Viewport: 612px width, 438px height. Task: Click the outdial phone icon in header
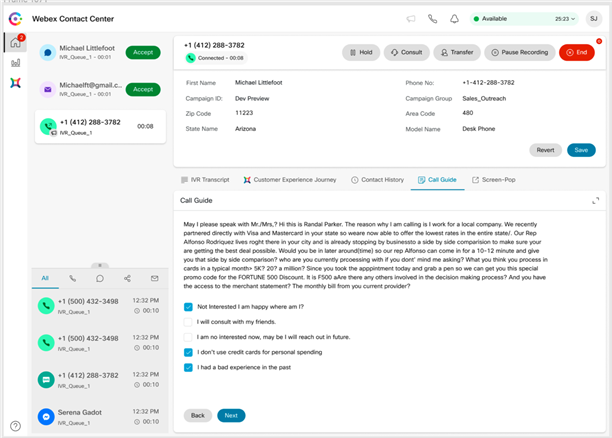(x=432, y=19)
